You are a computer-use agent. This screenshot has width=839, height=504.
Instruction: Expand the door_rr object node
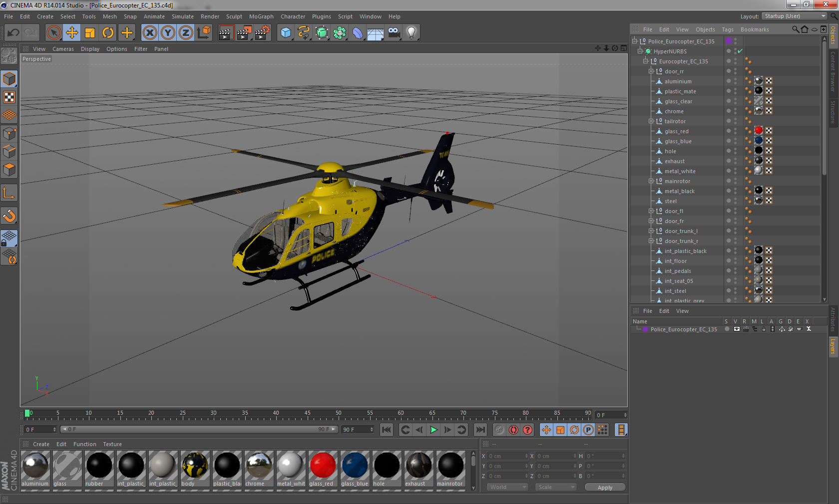click(x=651, y=71)
